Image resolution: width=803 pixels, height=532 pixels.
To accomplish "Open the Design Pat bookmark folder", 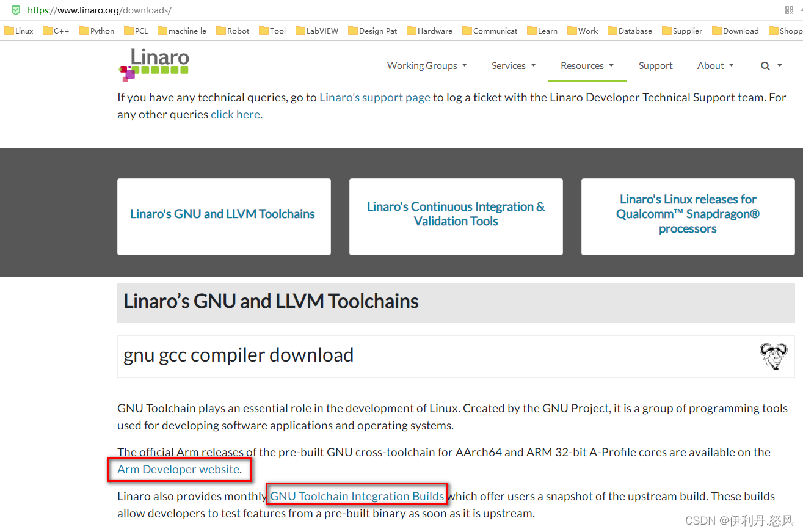I will 372,31.
